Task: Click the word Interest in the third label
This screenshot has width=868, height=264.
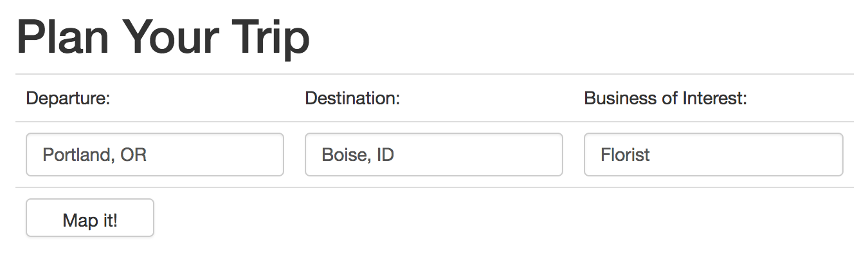Action: click(x=715, y=99)
